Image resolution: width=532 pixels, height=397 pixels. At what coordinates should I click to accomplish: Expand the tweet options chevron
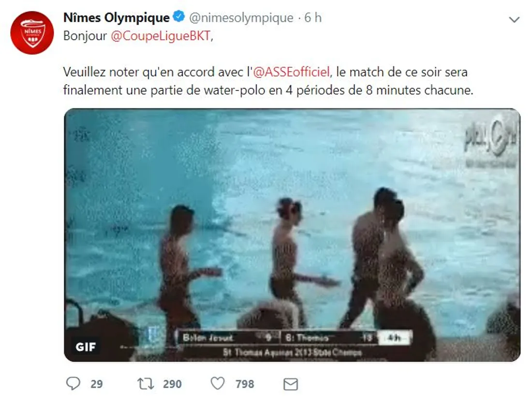tap(515, 20)
